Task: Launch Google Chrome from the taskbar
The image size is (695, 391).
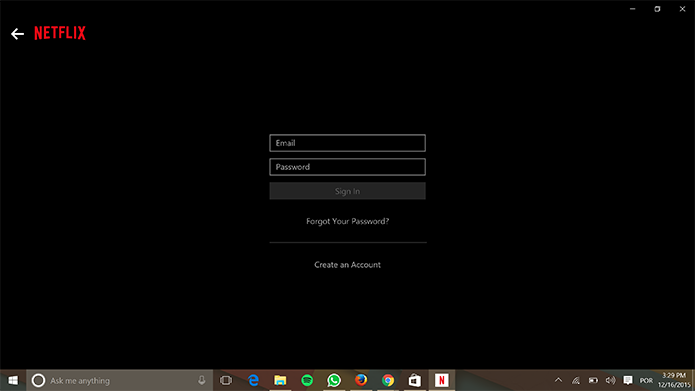Action: coord(388,380)
